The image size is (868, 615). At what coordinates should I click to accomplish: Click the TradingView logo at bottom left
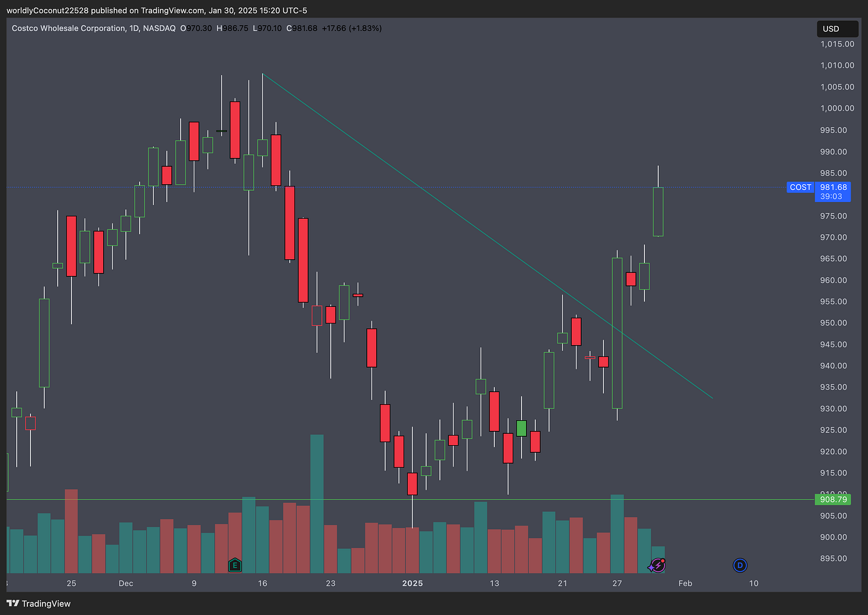tap(13, 604)
